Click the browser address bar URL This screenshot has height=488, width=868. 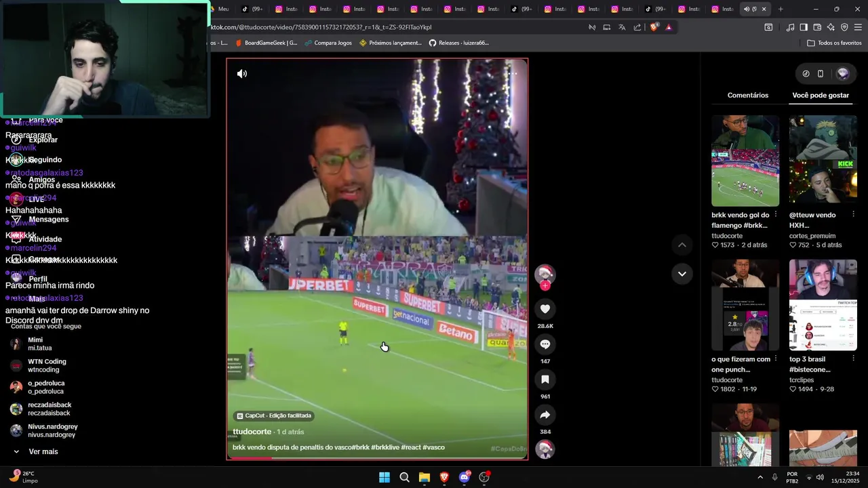[x=321, y=27]
